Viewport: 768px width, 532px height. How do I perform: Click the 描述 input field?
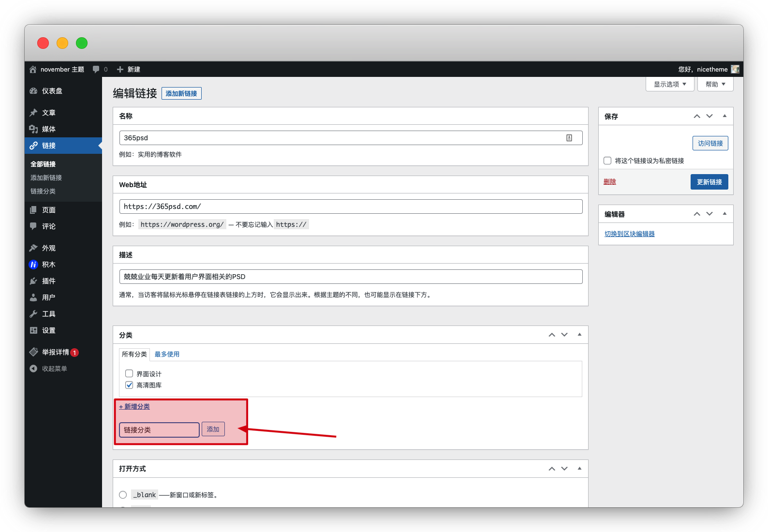click(351, 277)
